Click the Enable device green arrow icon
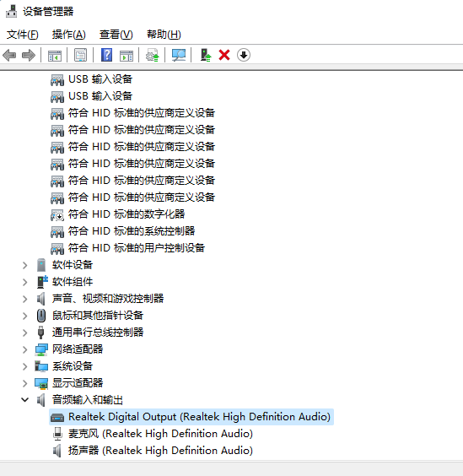This screenshot has width=463, height=476. point(206,55)
